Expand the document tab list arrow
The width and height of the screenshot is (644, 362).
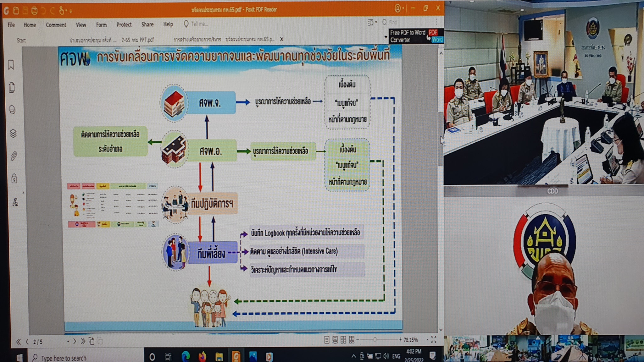[x=386, y=37]
